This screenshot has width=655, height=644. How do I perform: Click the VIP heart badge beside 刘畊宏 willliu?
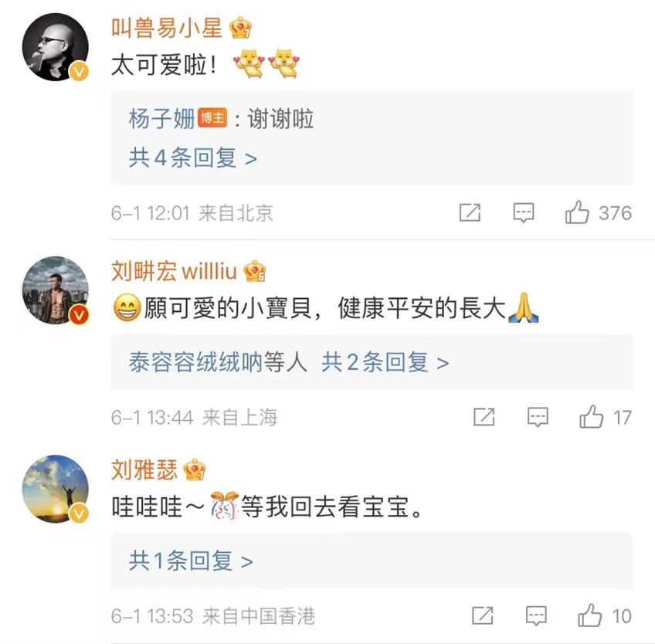coord(256,270)
